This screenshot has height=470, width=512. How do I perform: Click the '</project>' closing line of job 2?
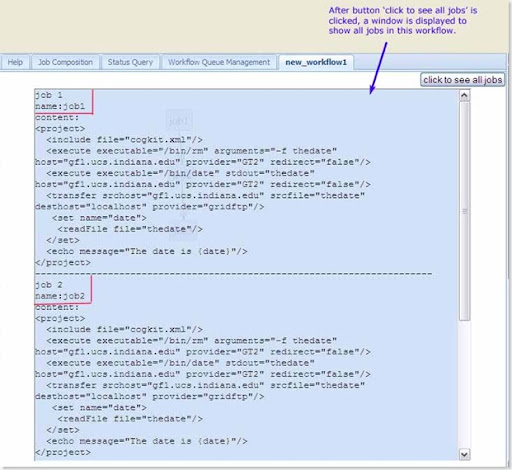pyautogui.click(x=63, y=453)
